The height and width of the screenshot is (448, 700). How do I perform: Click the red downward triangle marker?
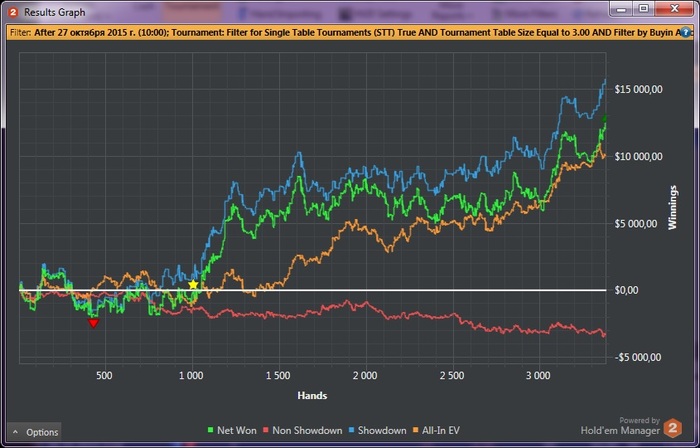(93, 323)
